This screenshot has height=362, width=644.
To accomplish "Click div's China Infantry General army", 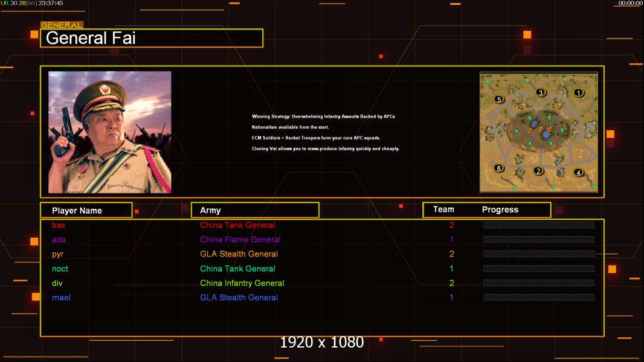I will tap(242, 283).
